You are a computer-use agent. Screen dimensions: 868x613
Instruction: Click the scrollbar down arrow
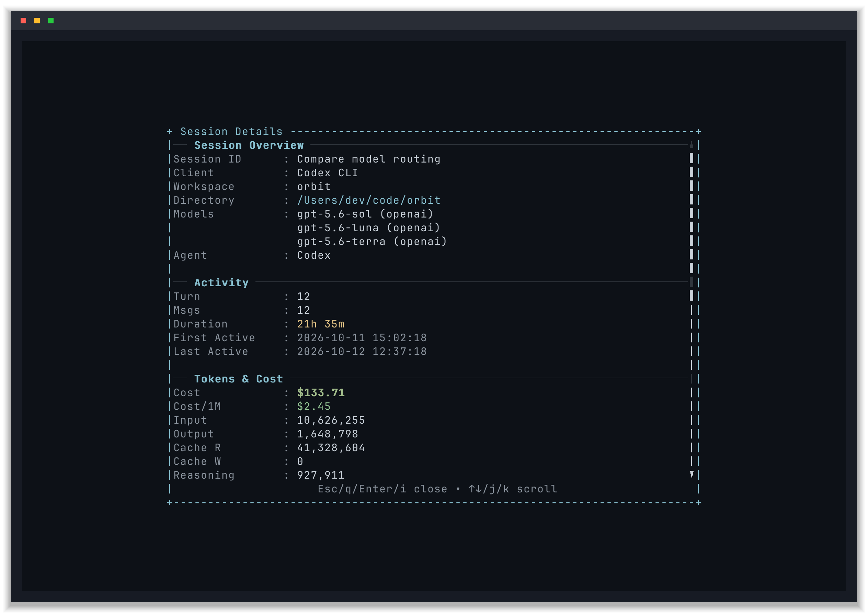pyautogui.click(x=692, y=475)
